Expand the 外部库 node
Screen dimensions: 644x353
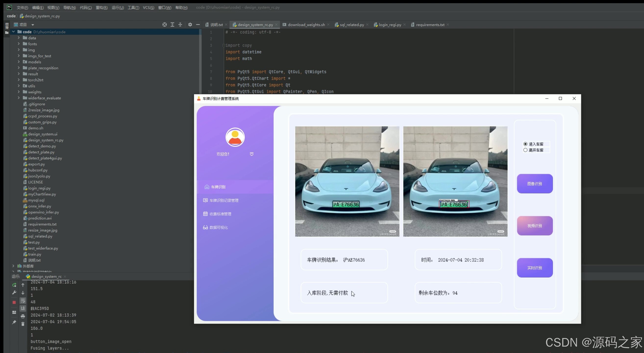(x=13, y=266)
